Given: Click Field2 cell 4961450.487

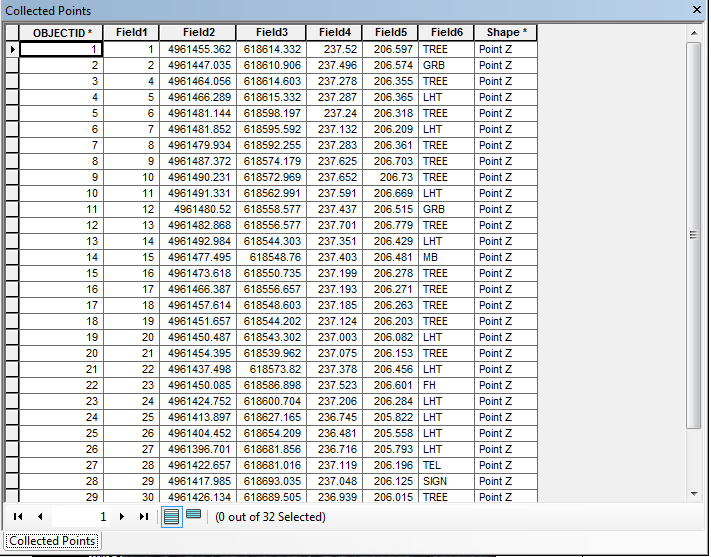Looking at the screenshot, I should pos(198,337).
